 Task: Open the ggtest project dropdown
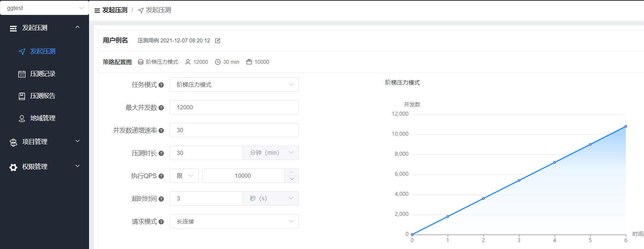coord(45,8)
